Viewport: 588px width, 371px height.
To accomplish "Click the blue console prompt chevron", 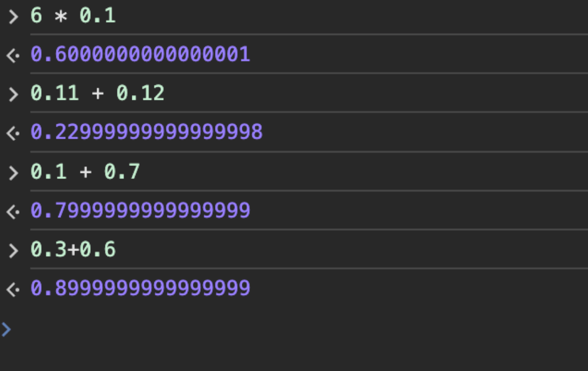I will point(6,329).
